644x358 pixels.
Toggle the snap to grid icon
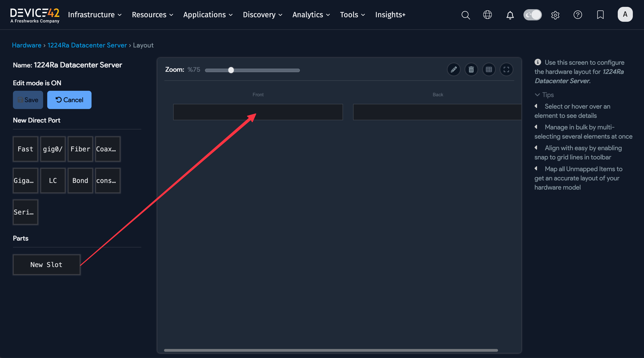pyautogui.click(x=489, y=70)
